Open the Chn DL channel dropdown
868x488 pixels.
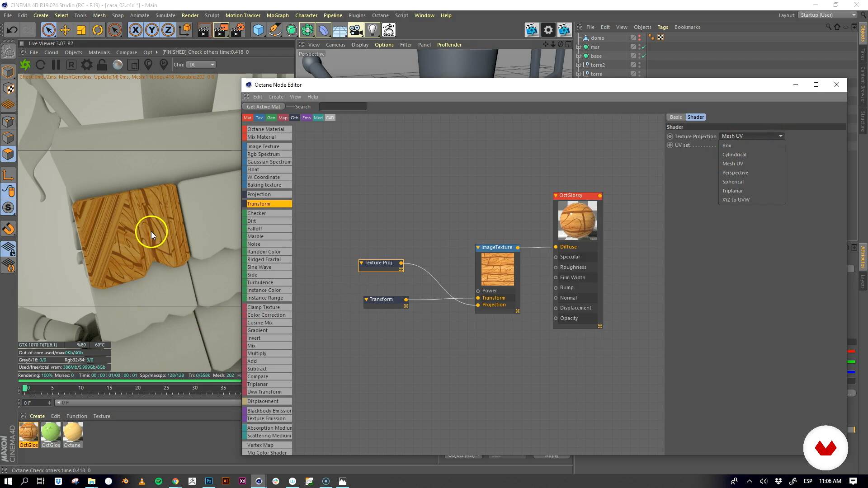point(201,65)
